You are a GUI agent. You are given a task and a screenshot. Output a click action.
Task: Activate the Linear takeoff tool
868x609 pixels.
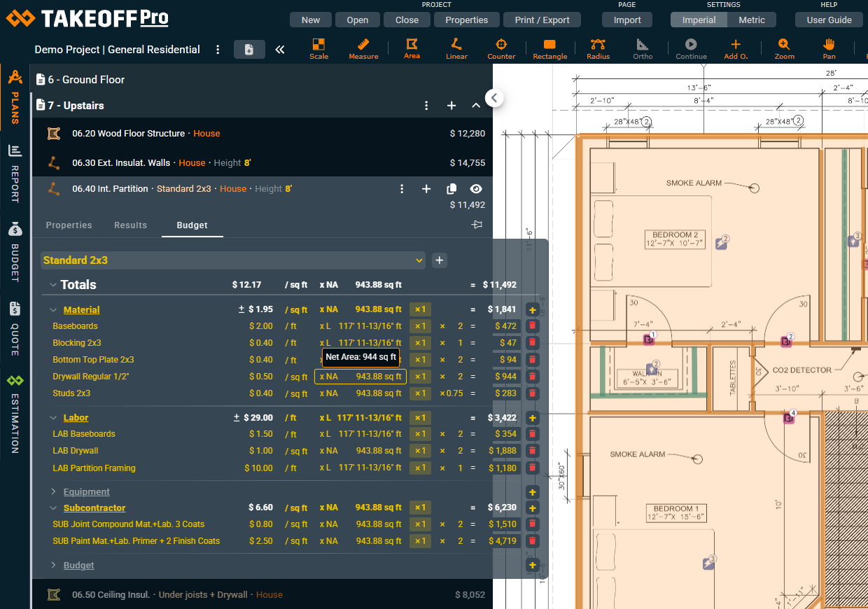coord(456,48)
